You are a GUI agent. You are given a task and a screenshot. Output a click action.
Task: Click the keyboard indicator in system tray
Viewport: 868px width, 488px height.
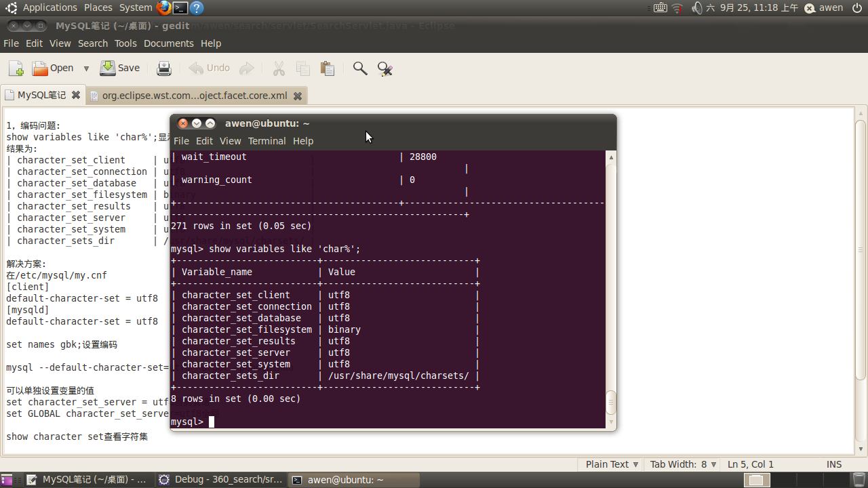(660, 8)
